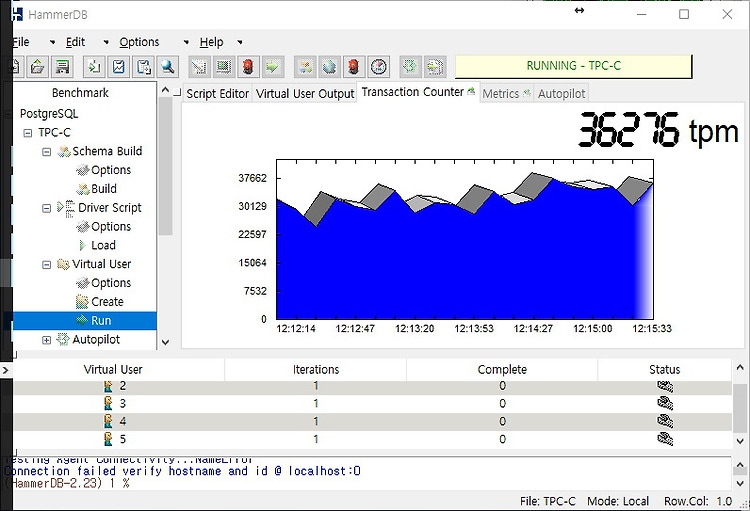The width and height of the screenshot is (750, 511).
Task: Click virtual user table scroll up arrow
Action: click(x=740, y=367)
